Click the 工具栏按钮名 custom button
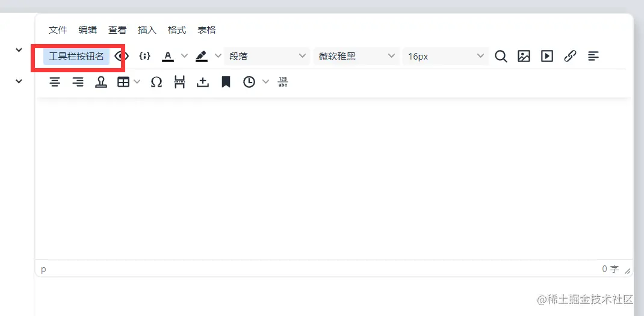The width and height of the screenshot is (644, 316). 76,57
